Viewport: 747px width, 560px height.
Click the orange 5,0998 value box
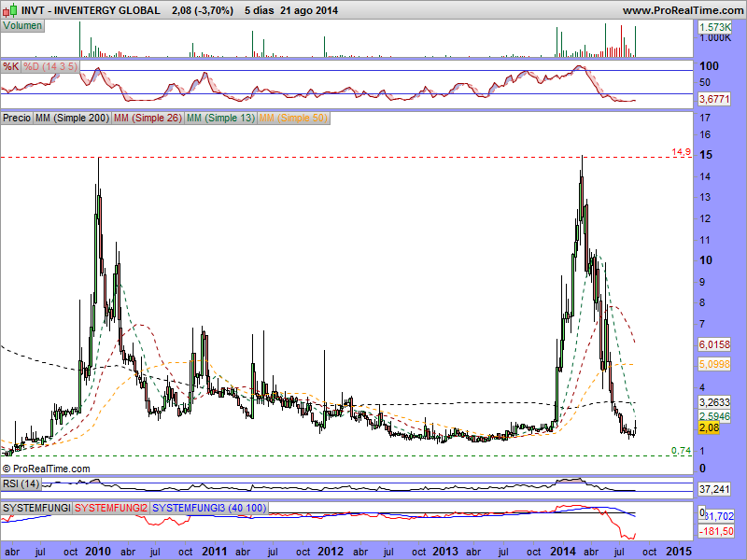tap(714, 364)
